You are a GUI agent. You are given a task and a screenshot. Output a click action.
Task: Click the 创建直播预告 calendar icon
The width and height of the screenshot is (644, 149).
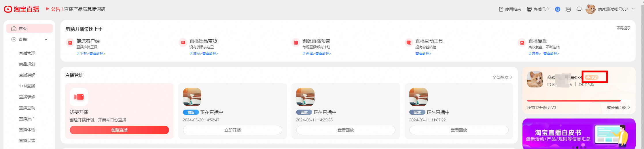[x=296, y=43]
